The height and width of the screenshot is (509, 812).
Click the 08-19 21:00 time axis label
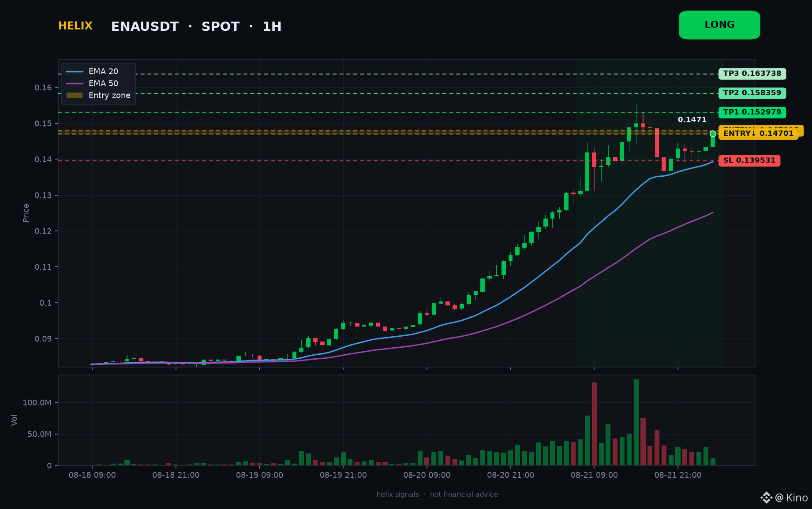click(343, 475)
